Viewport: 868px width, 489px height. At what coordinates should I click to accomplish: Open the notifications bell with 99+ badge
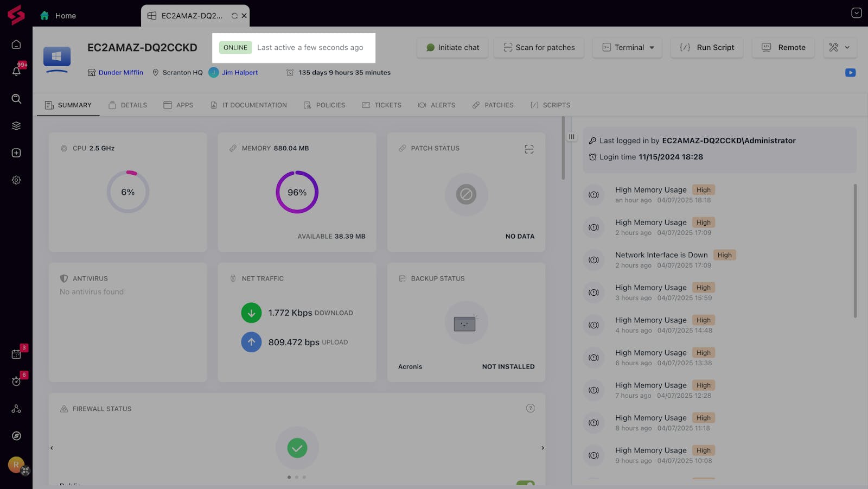pos(16,71)
